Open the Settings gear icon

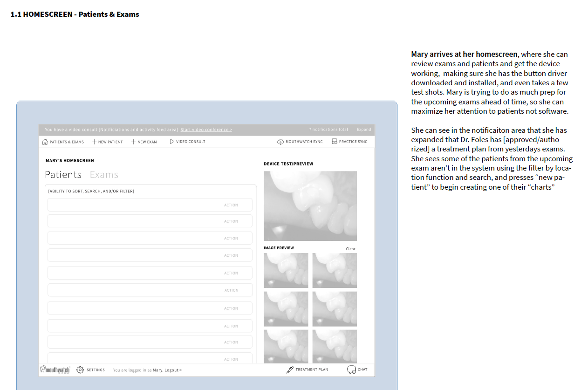click(x=80, y=369)
